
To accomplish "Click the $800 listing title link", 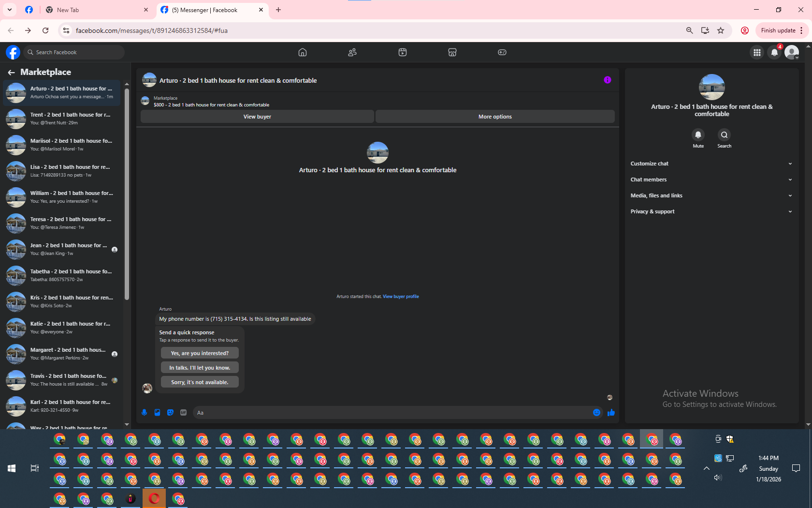I will click(211, 105).
